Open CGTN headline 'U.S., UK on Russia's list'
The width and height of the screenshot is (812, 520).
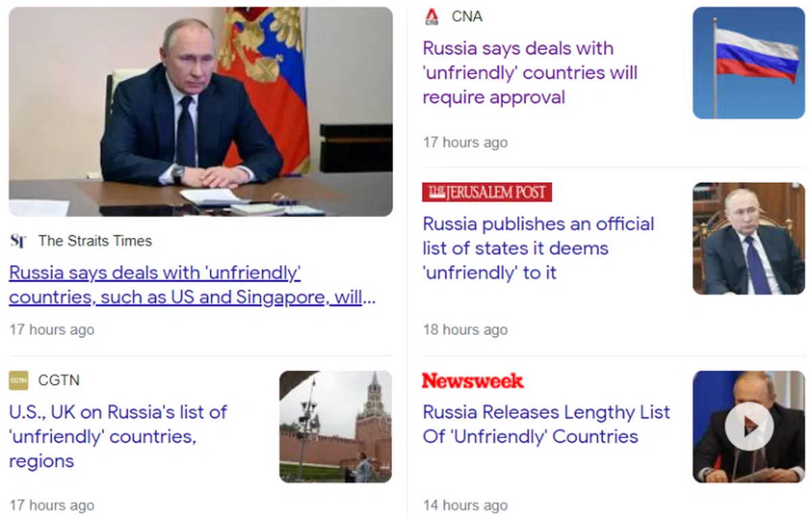[x=118, y=436]
